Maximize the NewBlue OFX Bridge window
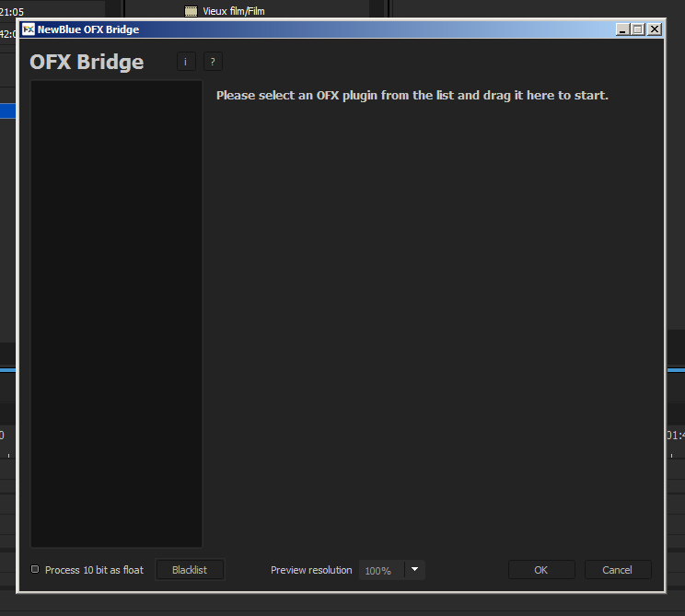 click(x=638, y=29)
